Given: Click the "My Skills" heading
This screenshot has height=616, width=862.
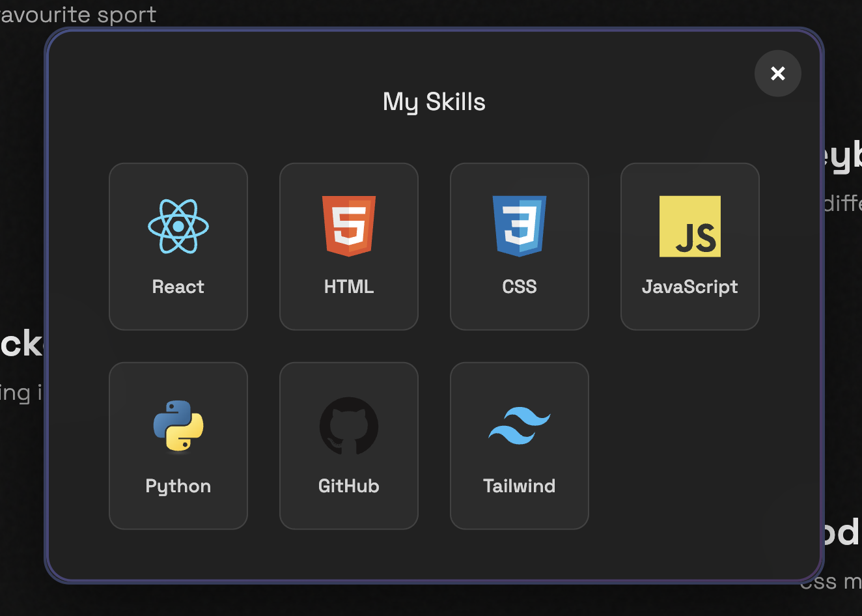Looking at the screenshot, I should click(x=434, y=102).
